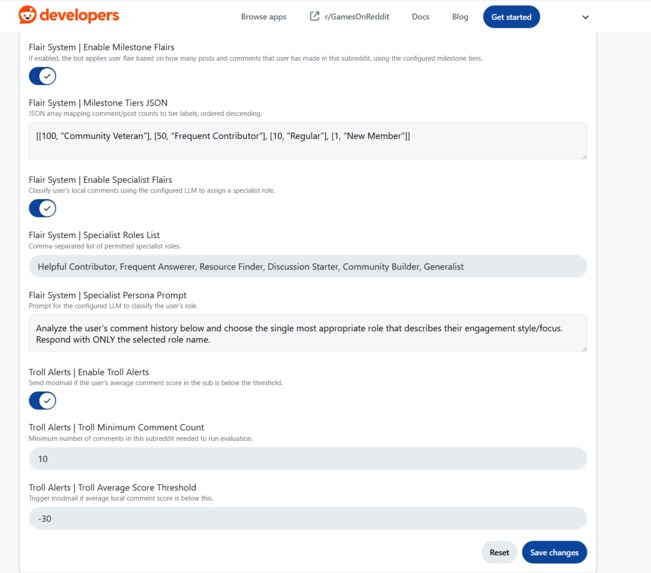Viewport: 651px width, 573px height.
Task: Grab the Milestone Tiers JSON textarea resize handle
Action: 584,156
